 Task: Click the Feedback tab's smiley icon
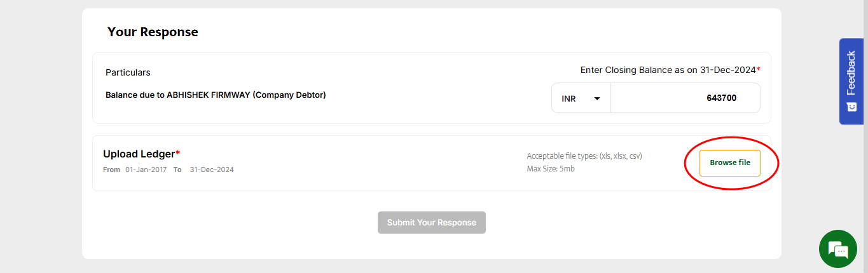851,107
